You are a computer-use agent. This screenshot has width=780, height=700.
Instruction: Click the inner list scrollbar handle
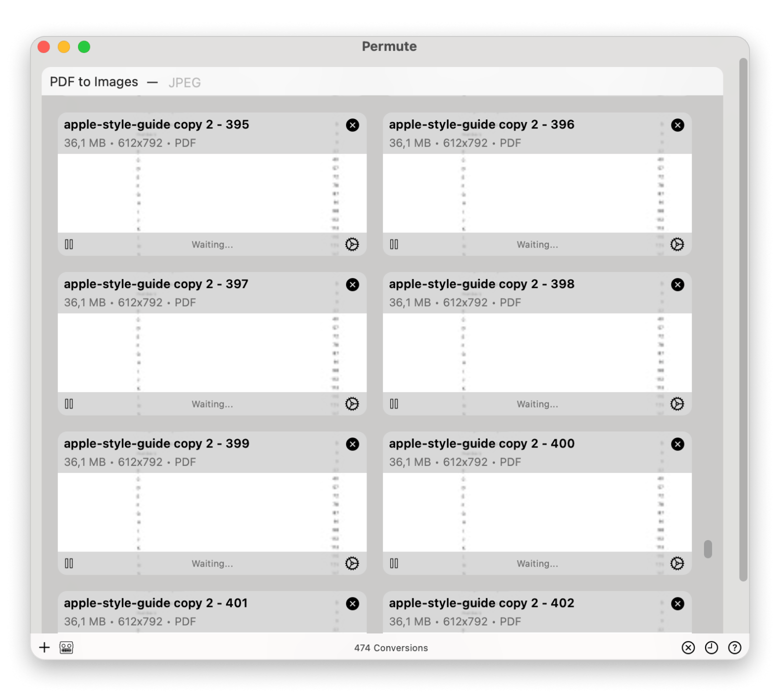click(x=707, y=549)
